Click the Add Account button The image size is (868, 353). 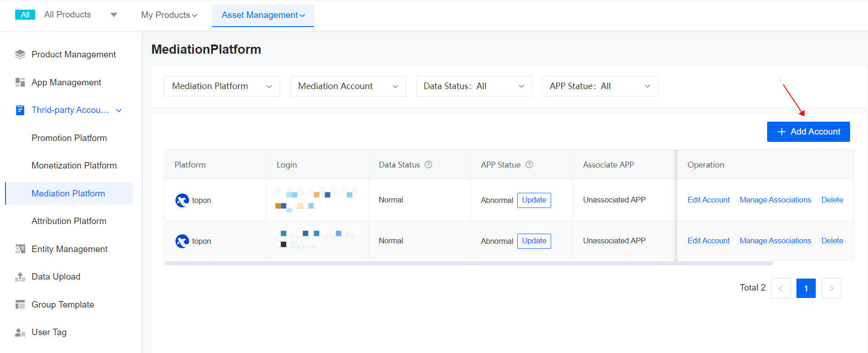[808, 132]
